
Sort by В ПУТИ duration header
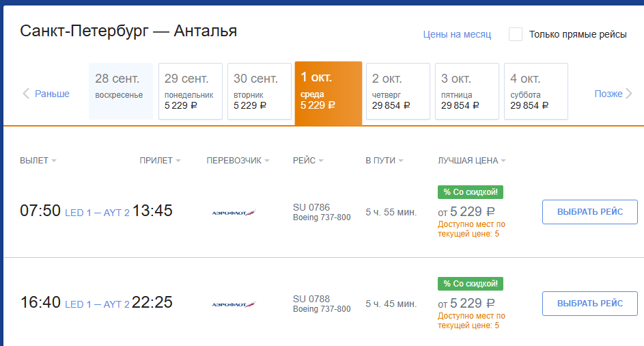point(384,161)
